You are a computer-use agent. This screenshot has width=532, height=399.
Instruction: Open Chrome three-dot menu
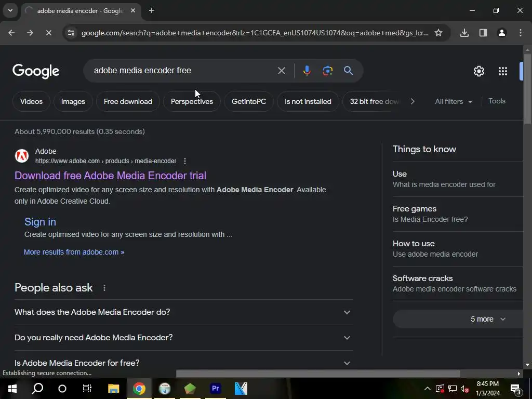521,33
